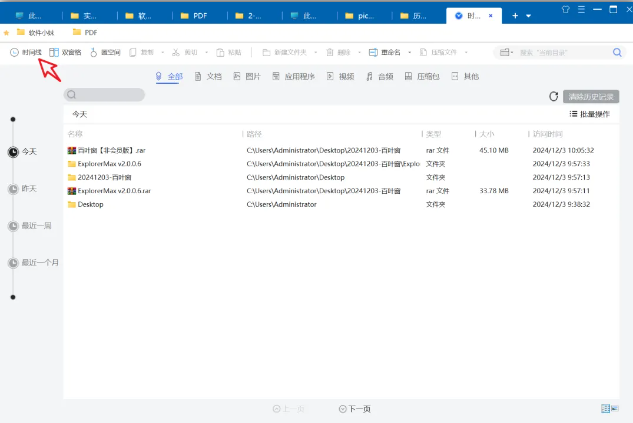The image size is (633, 423).
Task: Show only 压缩包 archive files
Action: point(431,76)
